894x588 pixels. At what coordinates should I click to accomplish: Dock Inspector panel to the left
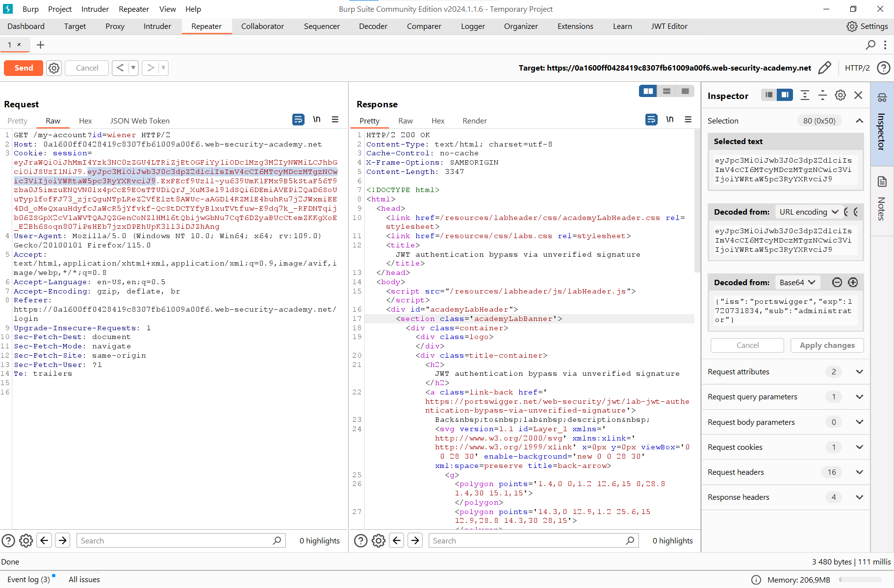769,95
